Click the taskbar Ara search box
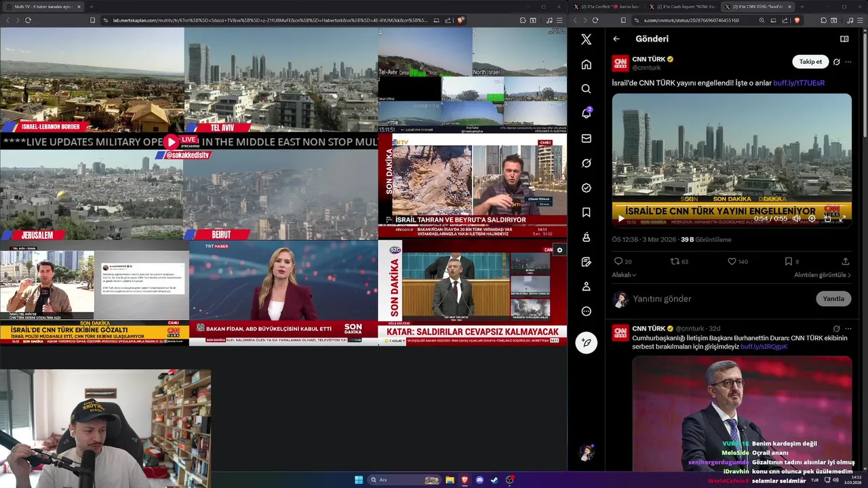The height and width of the screenshot is (488, 868). pyautogui.click(x=405, y=480)
